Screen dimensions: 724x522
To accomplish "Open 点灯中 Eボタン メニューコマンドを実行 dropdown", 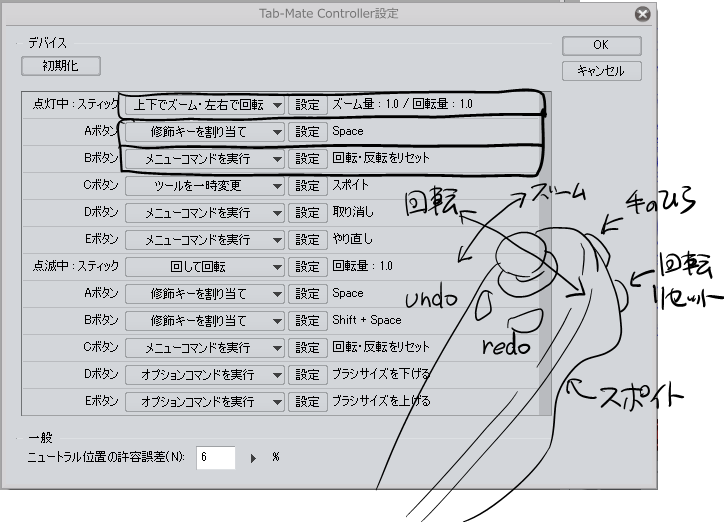I will (204, 240).
